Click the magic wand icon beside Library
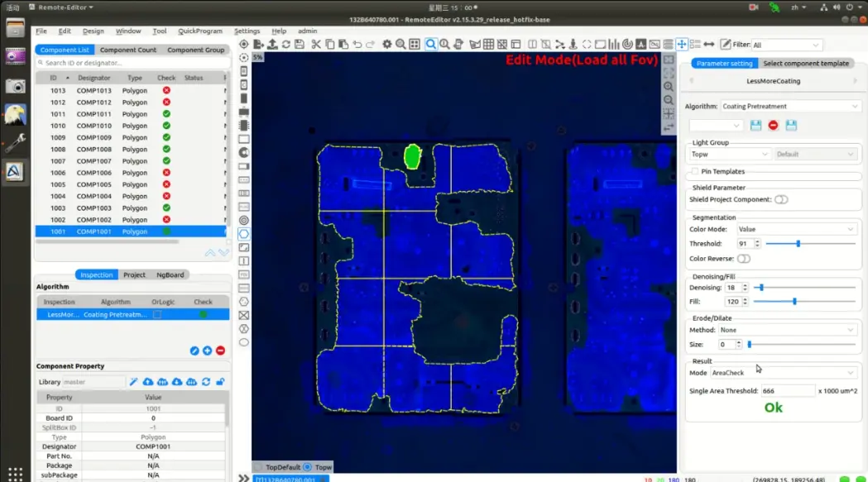The height and width of the screenshot is (482, 868). (133, 382)
